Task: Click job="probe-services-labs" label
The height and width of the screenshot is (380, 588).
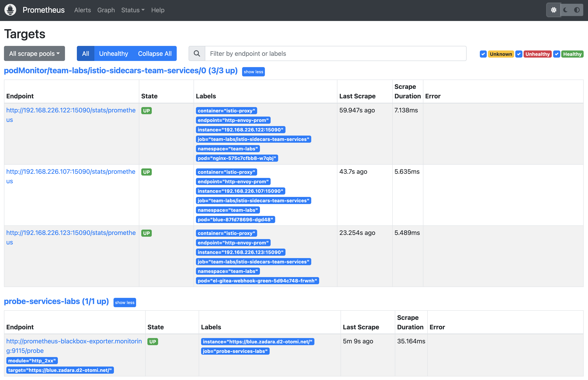Action: coord(235,351)
